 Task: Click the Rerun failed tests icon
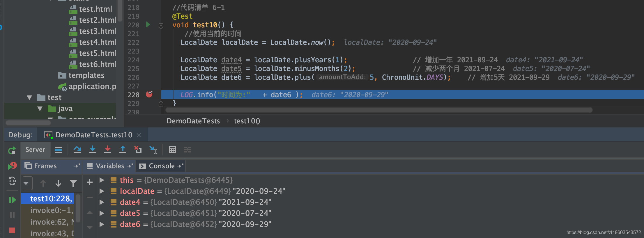pos(12,166)
